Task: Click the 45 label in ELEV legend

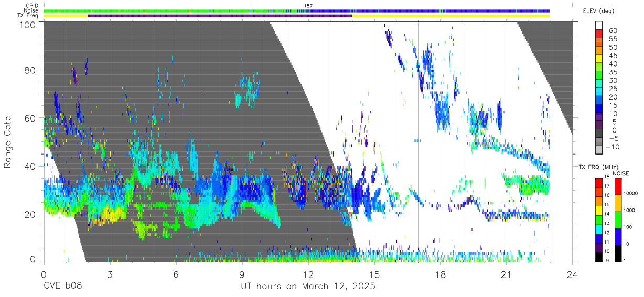Action: tap(613, 55)
